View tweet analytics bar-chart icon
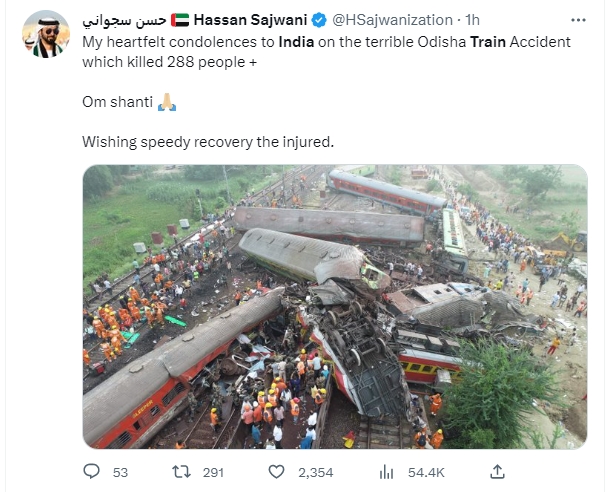The width and height of the screenshot is (607, 492). click(x=386, y=472)
